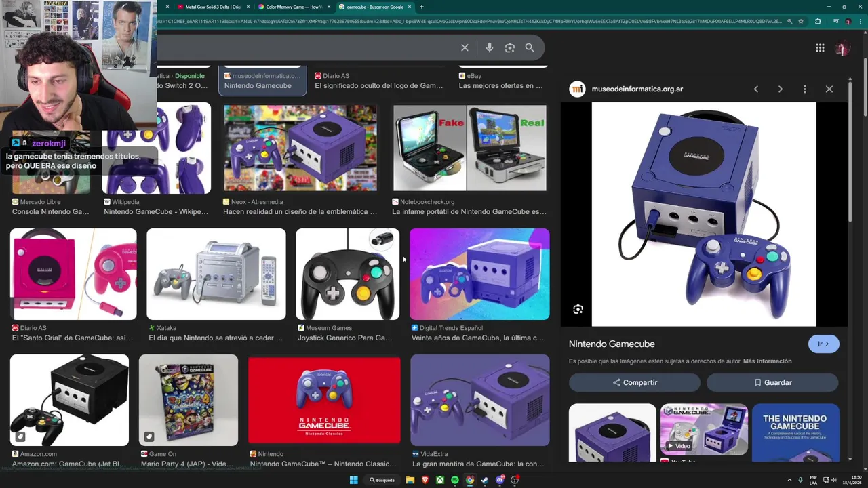Open Brave browser from taskbar
The height and width of the screenshot is (488, 868).
pos(425,480)
